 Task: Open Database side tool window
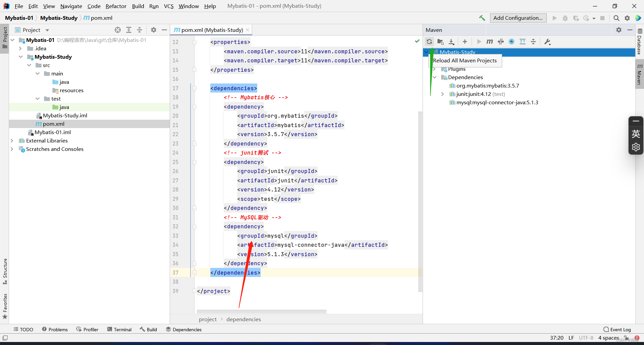point(640,42)
